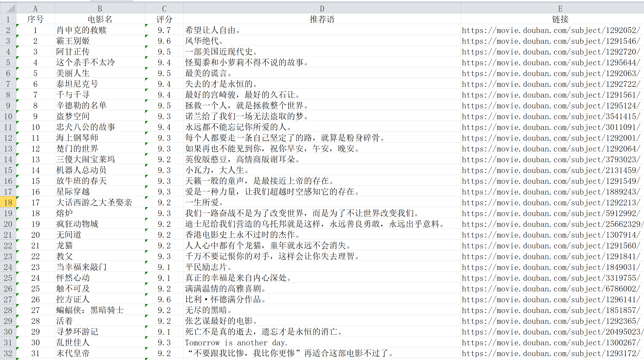Select the cell 触不可及
This screenshot has height=360, width=644.
(100, 288)
